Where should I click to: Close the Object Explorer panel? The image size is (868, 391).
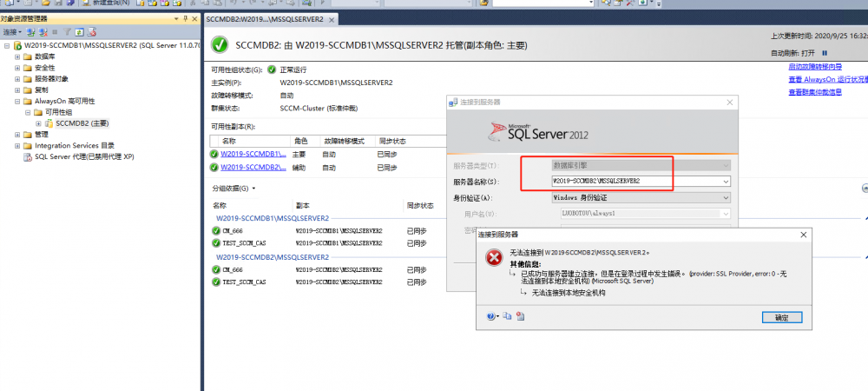194,19
